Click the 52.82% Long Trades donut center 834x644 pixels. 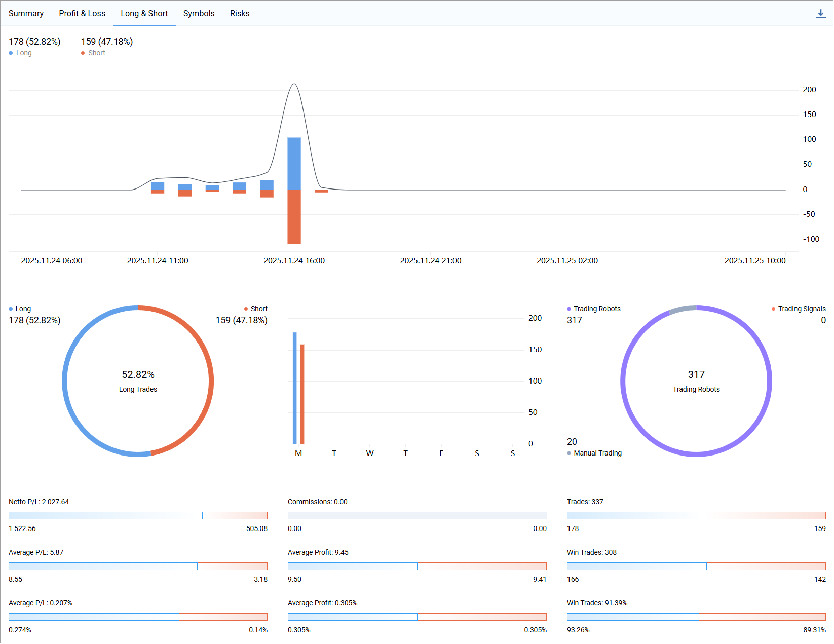click(138, 381)
